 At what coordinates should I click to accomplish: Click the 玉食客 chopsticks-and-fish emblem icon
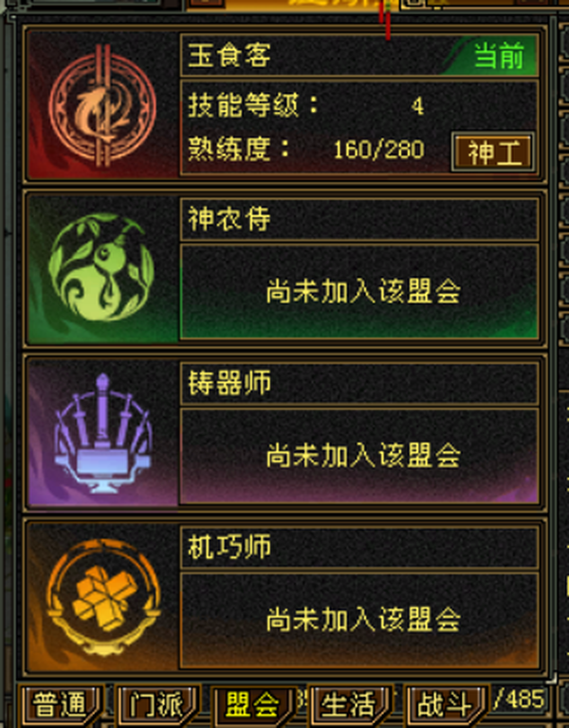click(102, 106)
